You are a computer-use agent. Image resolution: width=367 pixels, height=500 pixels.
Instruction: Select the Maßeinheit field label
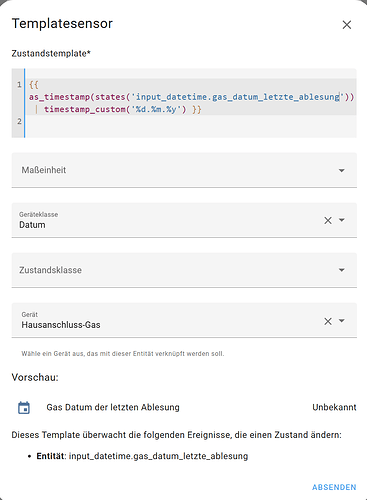[44, 170]
